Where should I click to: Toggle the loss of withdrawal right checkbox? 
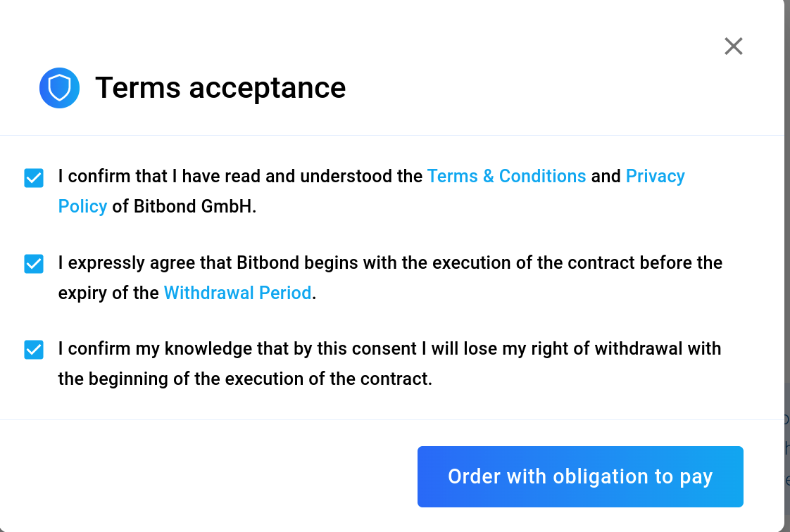coord(34,350)
